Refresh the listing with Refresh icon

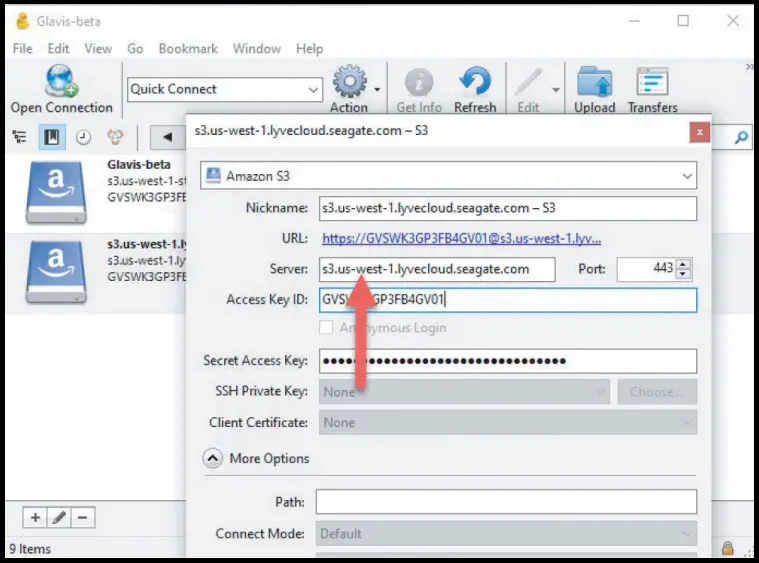[475, 81]
